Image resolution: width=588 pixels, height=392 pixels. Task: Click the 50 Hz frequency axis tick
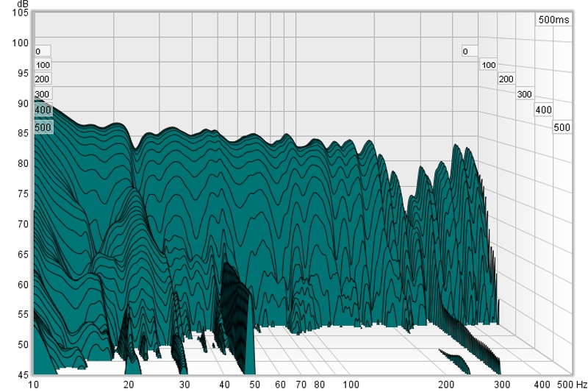pos(254,385)
